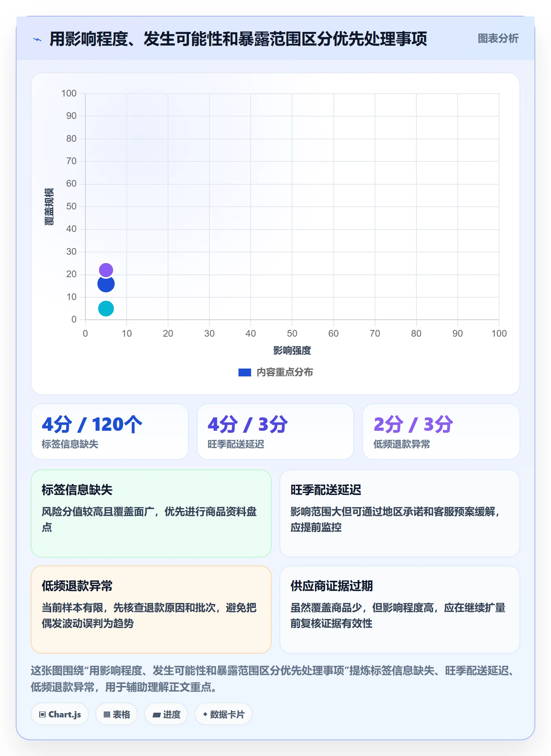Click the 内容重点分布 legend label

coord(285,372)
